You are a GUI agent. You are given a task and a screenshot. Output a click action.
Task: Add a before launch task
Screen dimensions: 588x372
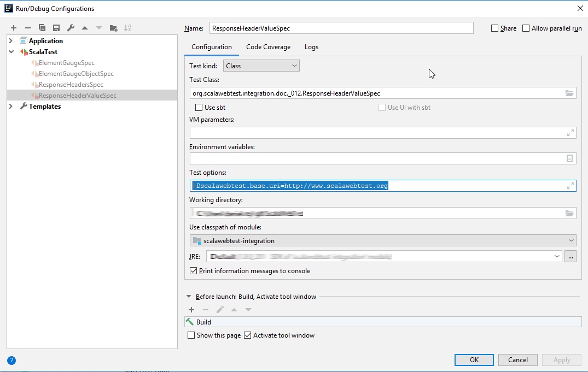[x=191, y=310]
